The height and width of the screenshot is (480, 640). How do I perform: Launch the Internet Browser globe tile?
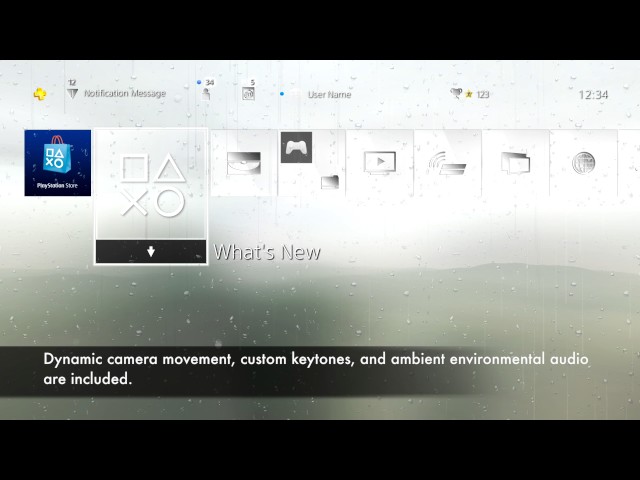(583, 163)
